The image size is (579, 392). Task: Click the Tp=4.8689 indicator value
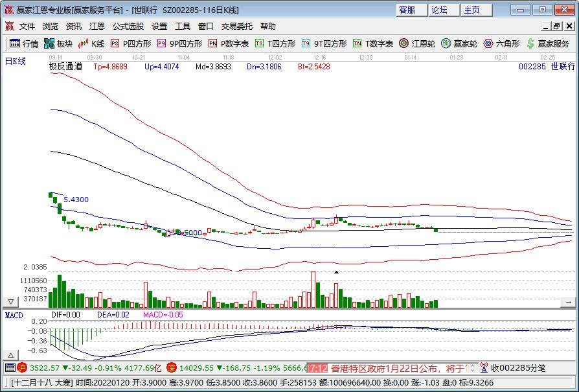coord(110,67)
